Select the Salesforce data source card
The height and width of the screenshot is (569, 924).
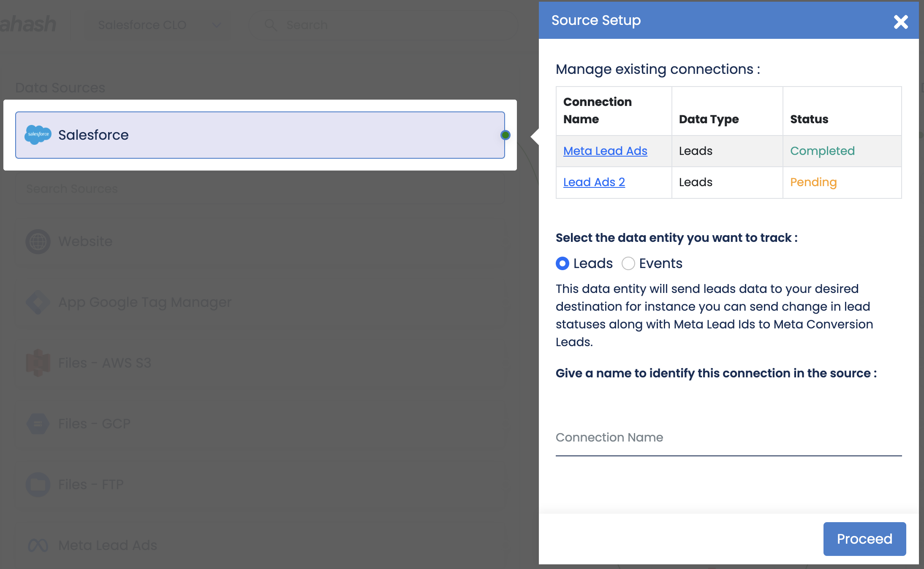[260, 135]
